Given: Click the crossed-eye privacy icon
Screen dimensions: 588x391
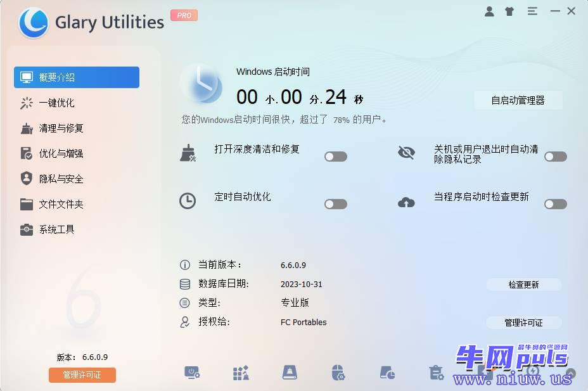Looking at the screenshot, I should (406, 153).
